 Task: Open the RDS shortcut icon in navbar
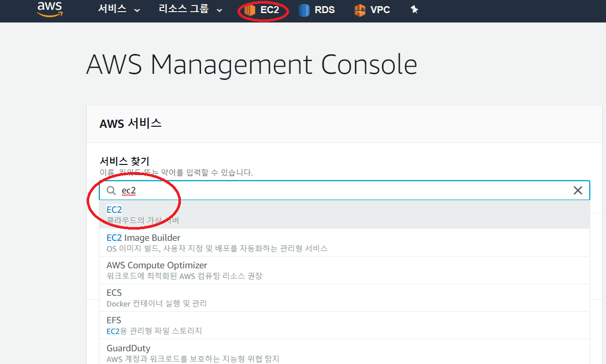[304, 10]
